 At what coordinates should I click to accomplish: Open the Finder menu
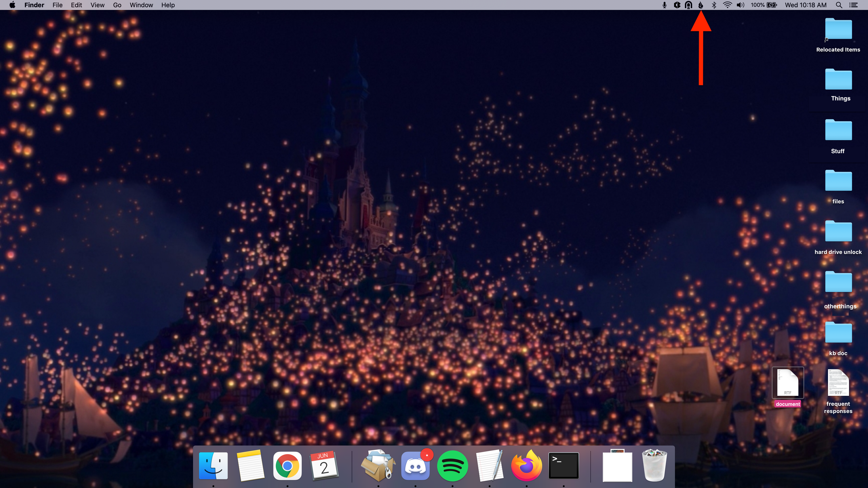pos(34,5)
